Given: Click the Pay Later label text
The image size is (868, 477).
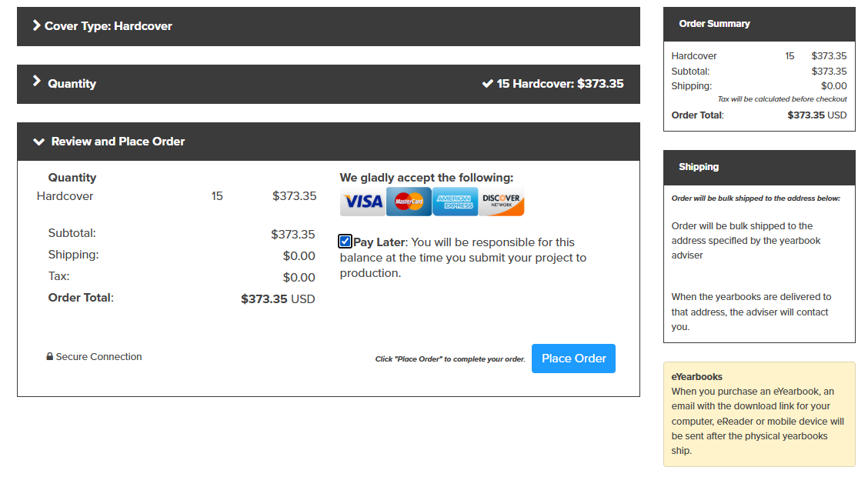Looking at the screenshot, I should pos(380,242).
